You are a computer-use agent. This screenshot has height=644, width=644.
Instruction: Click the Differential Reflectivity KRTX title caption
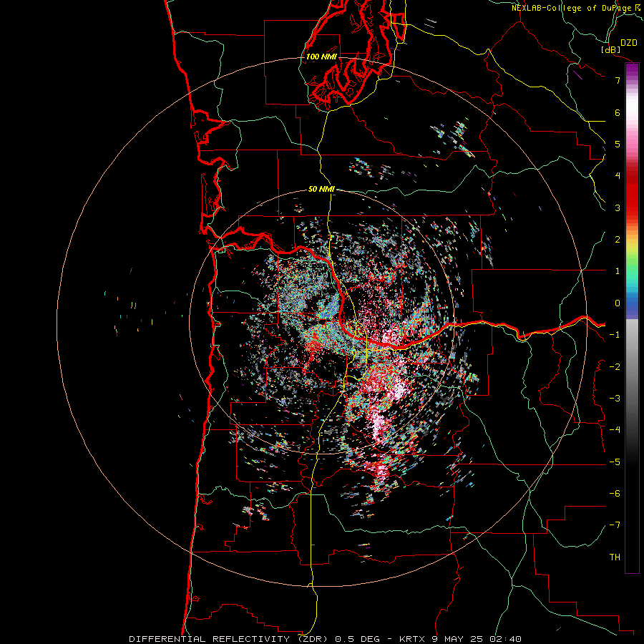tap(325, 639)
